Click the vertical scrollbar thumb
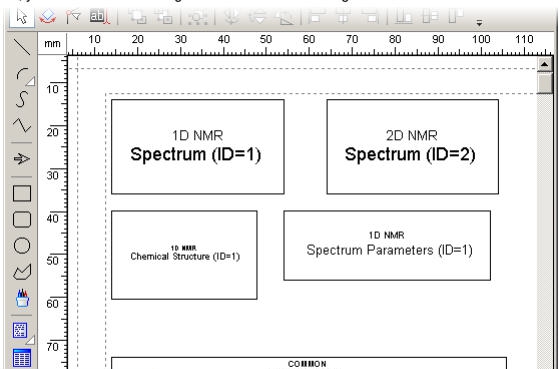The width and height of the screenshot is (559, 369). coord(544,84)
